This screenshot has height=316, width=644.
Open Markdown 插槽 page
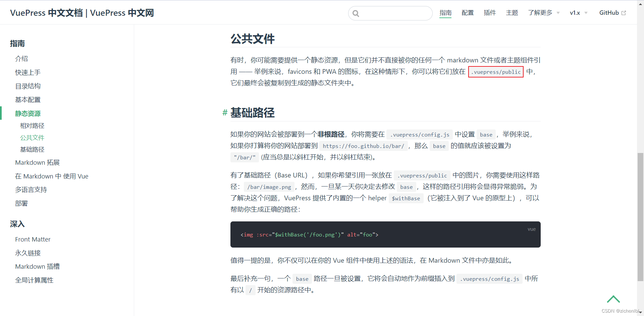[x=37, y=267]
